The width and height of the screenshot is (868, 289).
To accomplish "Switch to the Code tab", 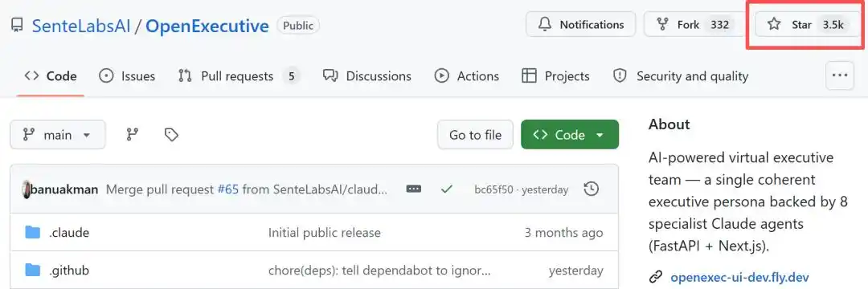I will pos(51,75).
